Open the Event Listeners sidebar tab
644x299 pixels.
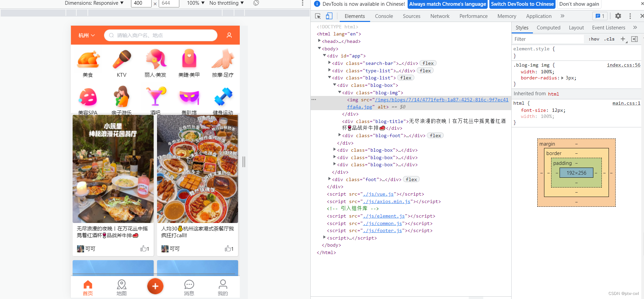609,28
